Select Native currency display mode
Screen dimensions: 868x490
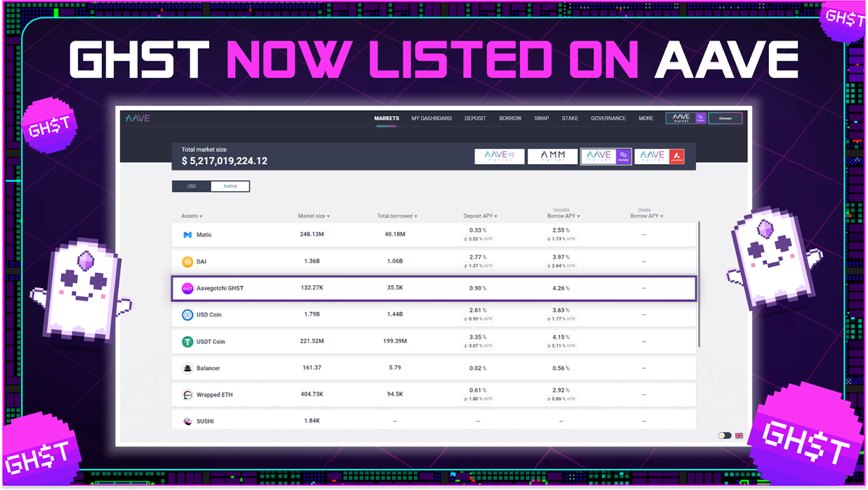(230, 186)
